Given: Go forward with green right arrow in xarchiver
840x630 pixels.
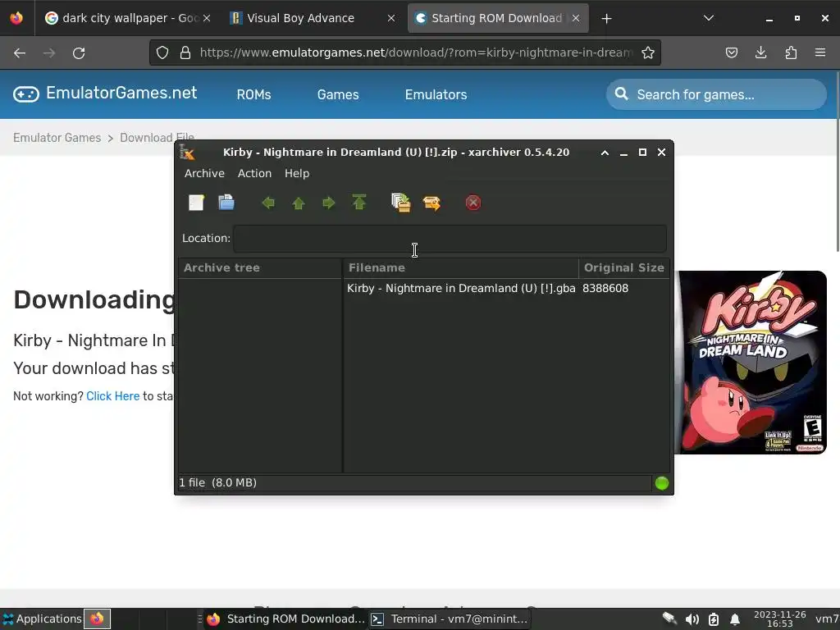Looking at the screenshot, I should pyautogui.click(x=329, y=203).
